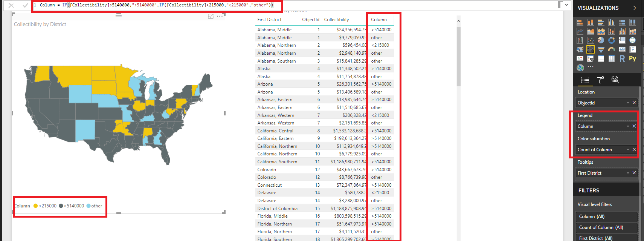Select the Python visual icon

(632, 58)
